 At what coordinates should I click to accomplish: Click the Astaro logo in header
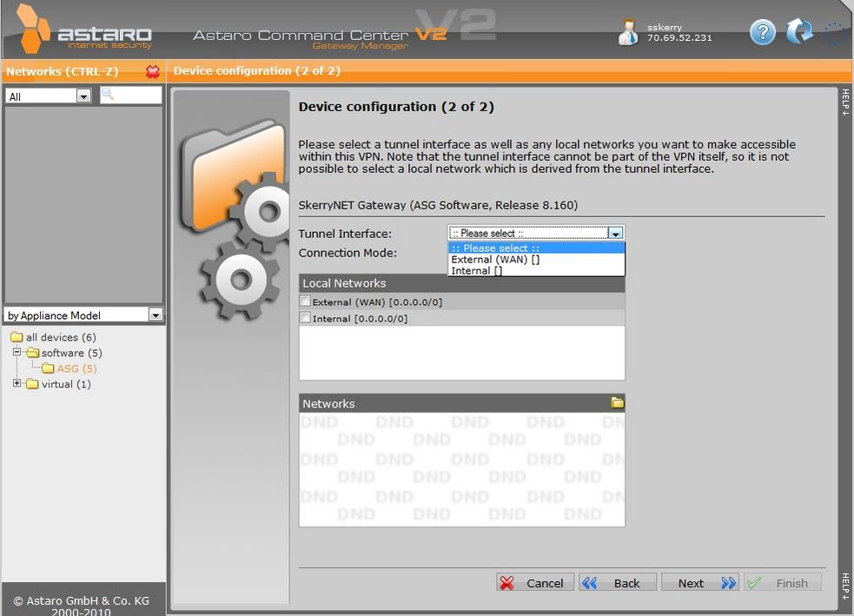coord(85,33)
